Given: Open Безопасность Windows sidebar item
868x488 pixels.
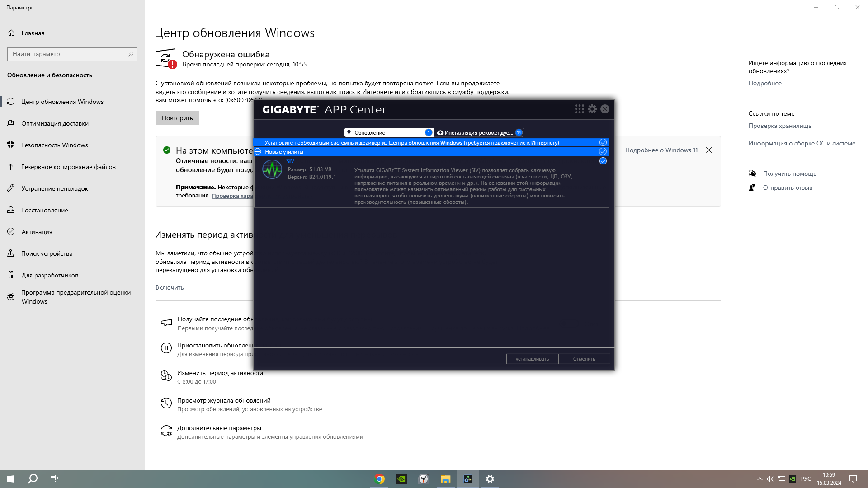Looking at the screenshot, I should 72,145.
